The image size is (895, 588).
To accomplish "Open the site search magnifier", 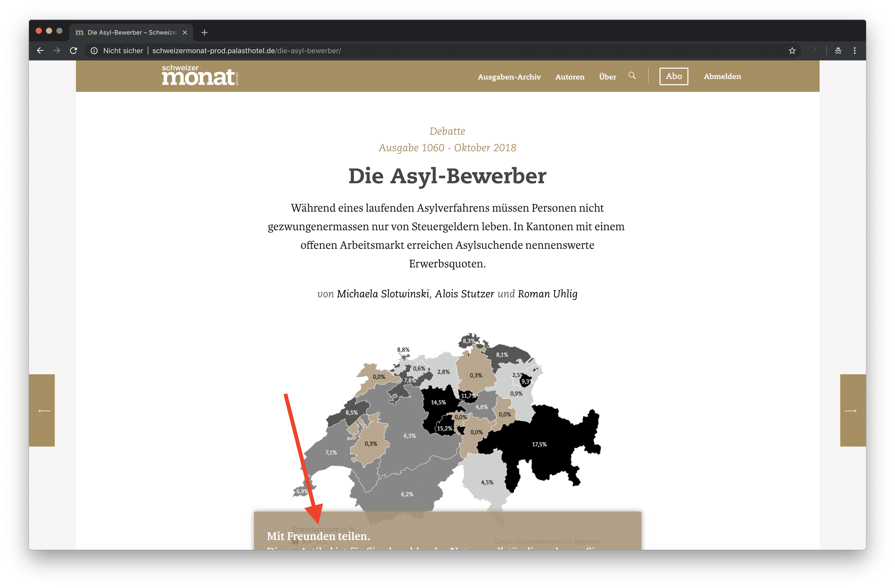I will (632, 76).
